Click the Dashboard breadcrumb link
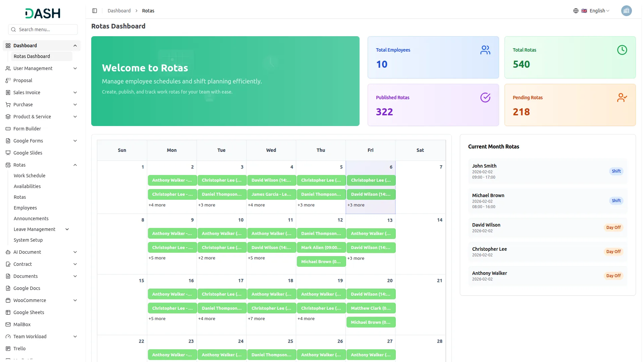Image resolution: width=644 pixels, height=362 pixels. tap(119, 11)
